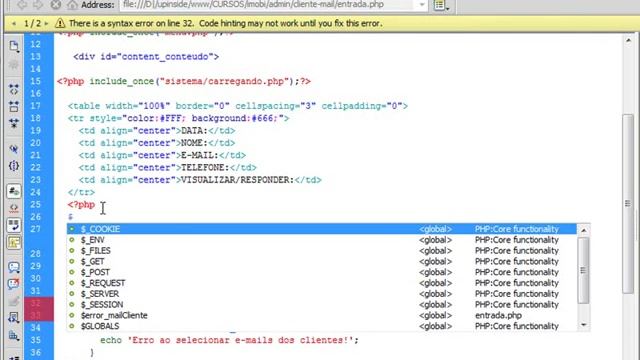The height and width of the screenshot is (360, 640).
Task: Choose $_SESSION in the hint list
Action: pos(322,304)
